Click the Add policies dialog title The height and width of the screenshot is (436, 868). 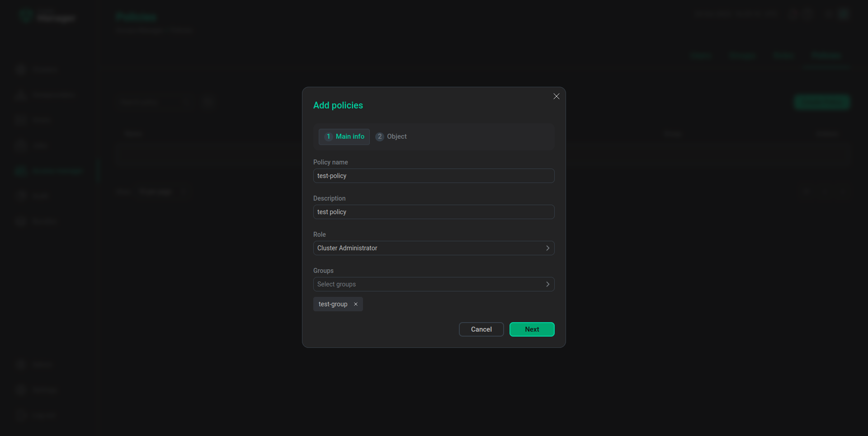point(338,105)
